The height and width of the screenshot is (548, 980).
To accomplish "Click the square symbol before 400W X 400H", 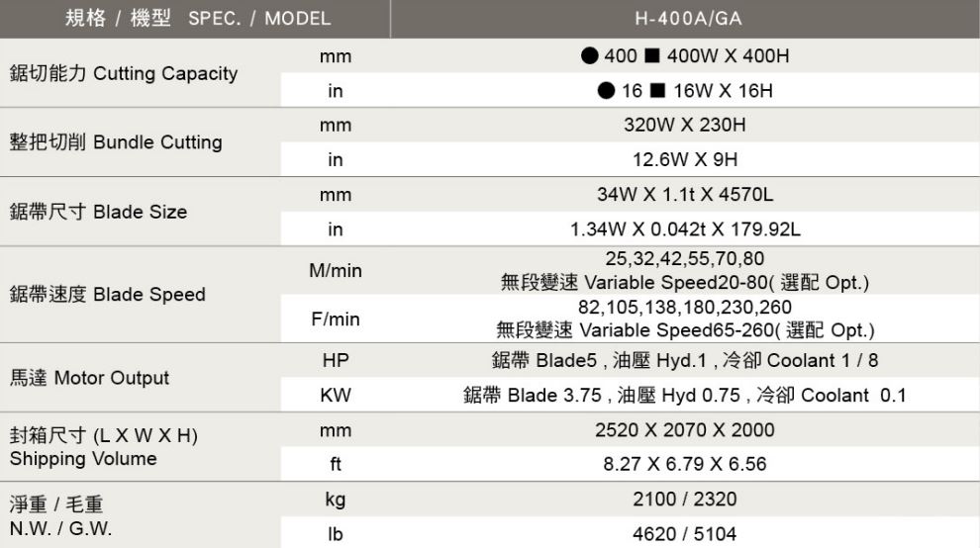I will coord(653,56).
